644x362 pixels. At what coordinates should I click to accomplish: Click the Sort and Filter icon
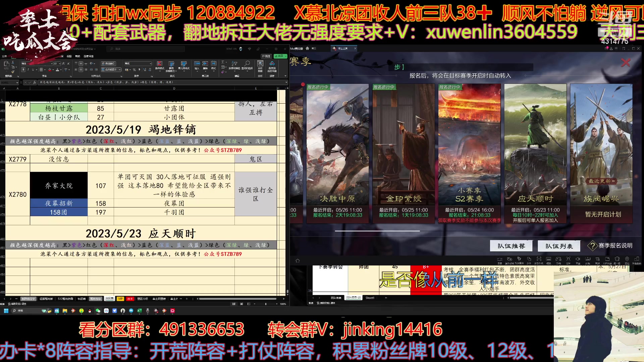click(234, 66)
